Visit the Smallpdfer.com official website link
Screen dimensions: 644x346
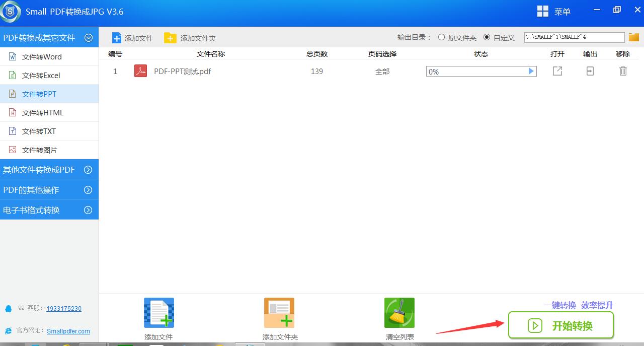point(68,331)
